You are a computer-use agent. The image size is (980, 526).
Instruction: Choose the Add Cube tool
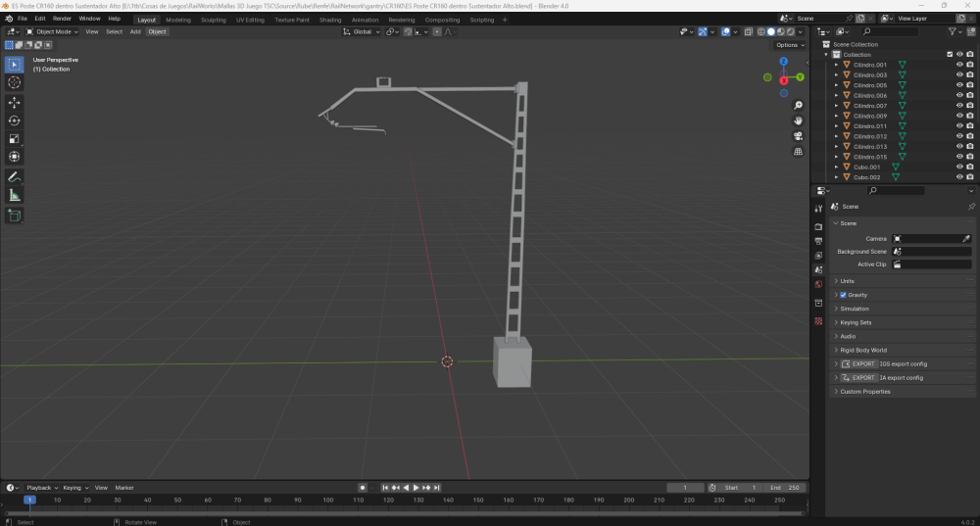(15, 215)
